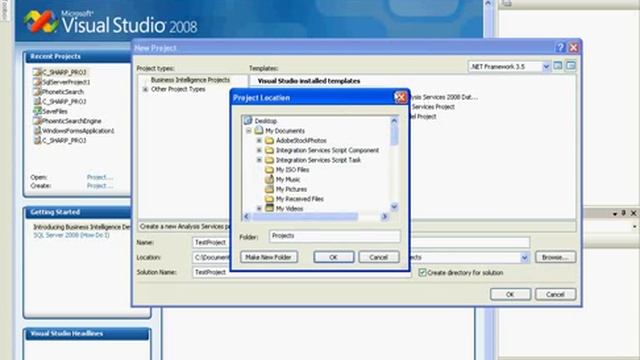Click folder tree scroll up arrow
This screenshot has width=640, height=360.
pos(394,121)
